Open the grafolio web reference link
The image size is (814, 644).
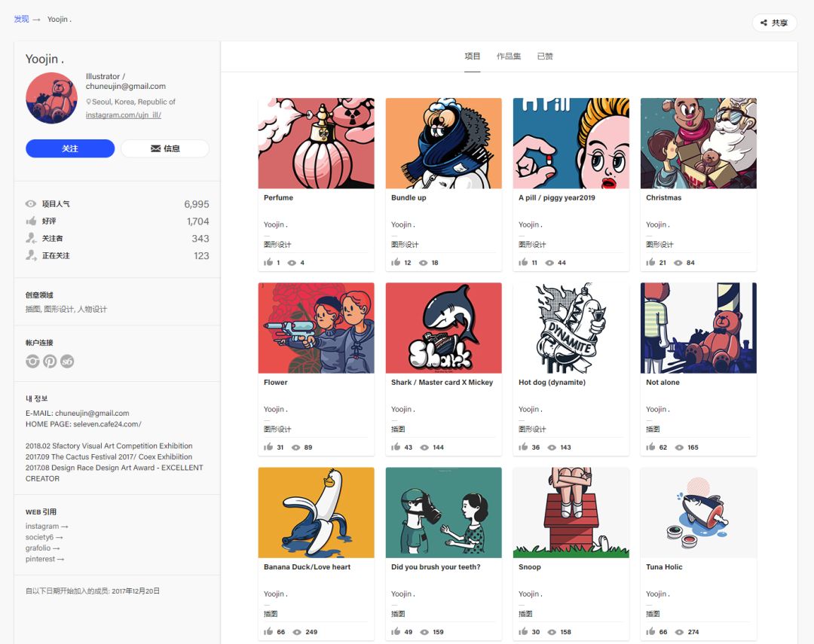(42, 548)
